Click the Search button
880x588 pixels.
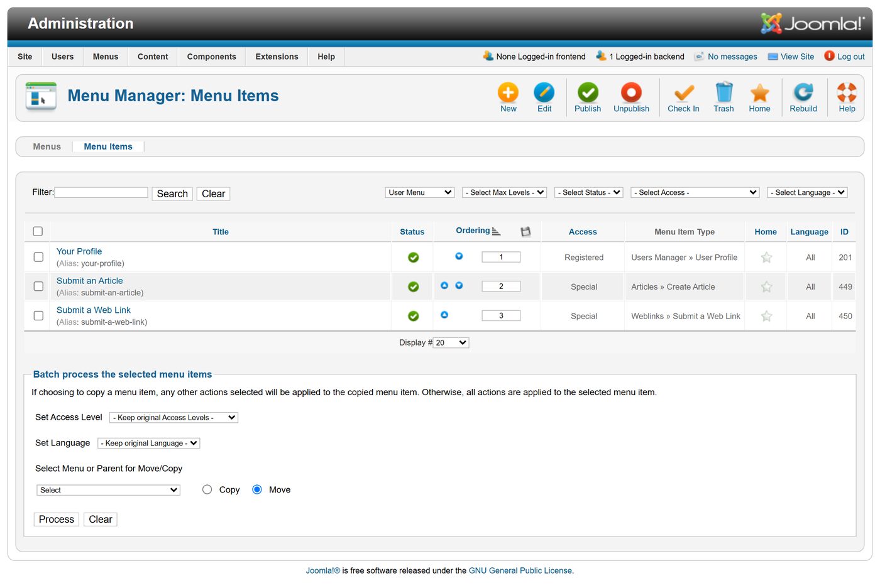coord(172,194)
